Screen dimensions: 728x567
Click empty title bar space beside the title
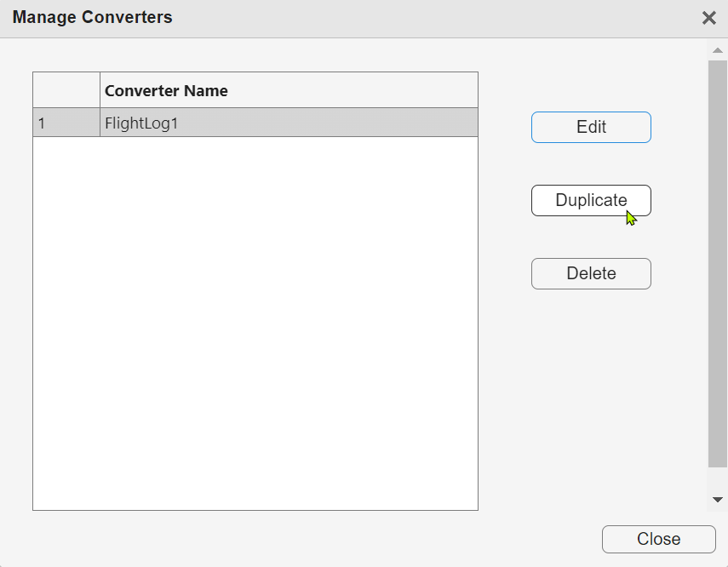click(x=426, y=18)
